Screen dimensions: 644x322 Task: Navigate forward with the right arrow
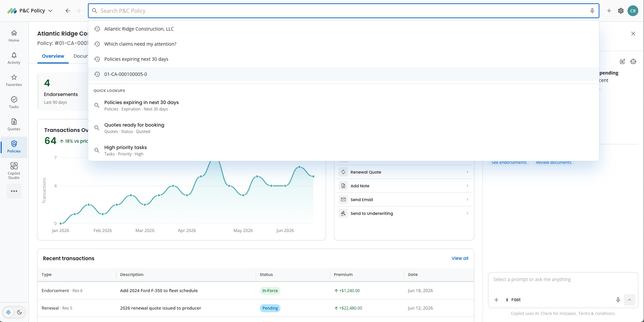(79, 11)
